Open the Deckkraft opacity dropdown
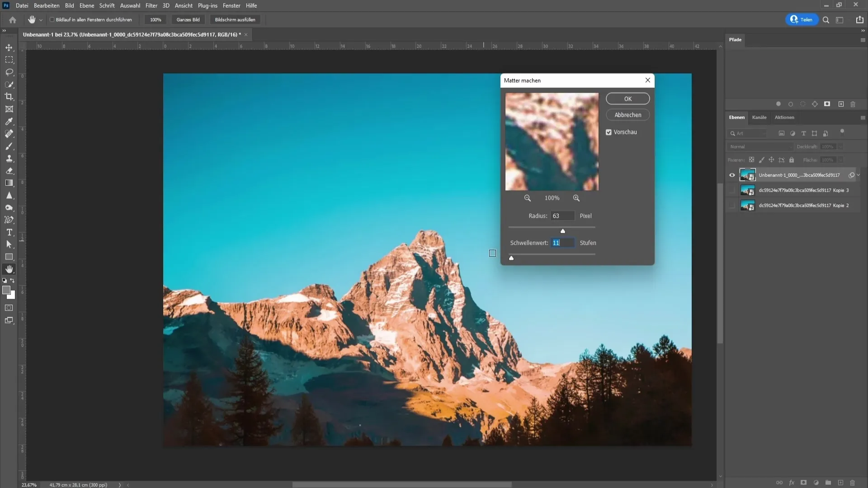Viewport: 868px width, 488px height. (840, 147)
